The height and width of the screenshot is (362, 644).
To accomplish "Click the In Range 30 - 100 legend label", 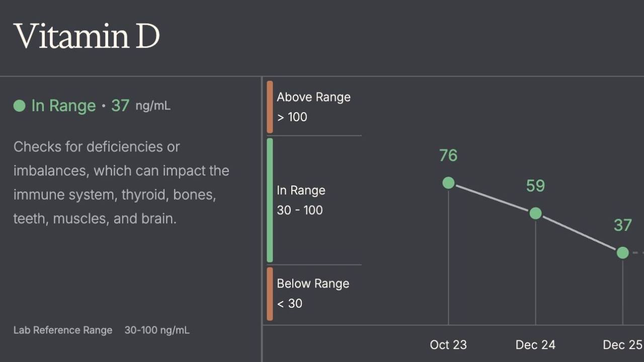I will [x=301, y=200].
